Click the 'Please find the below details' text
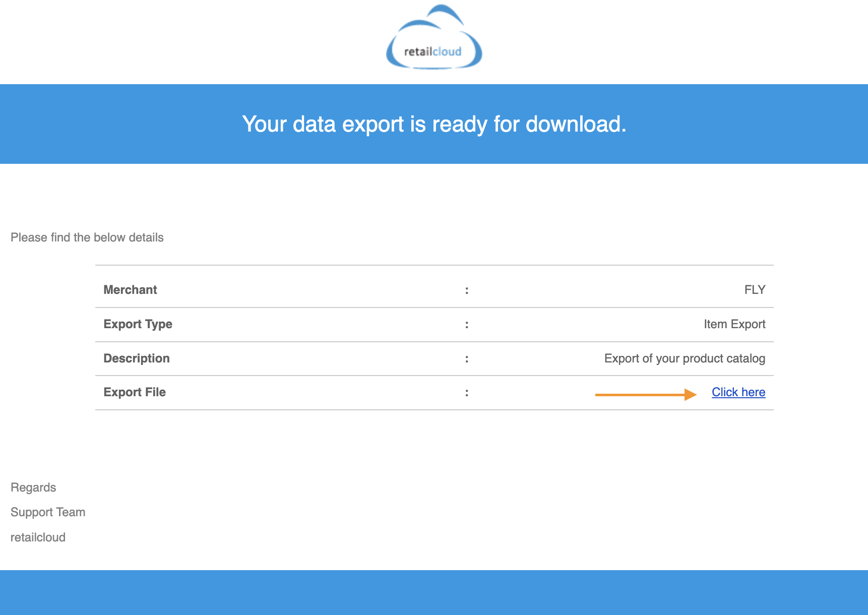This screenshot has width=868, height=615. pos(87,237)
